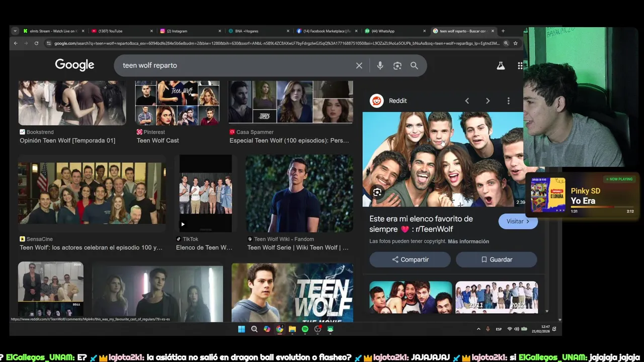The height and width of the screenshot is (362, 644).
Task: Open the SensaCine episodio 100 thumbnail
Action: tap(92, 193)
